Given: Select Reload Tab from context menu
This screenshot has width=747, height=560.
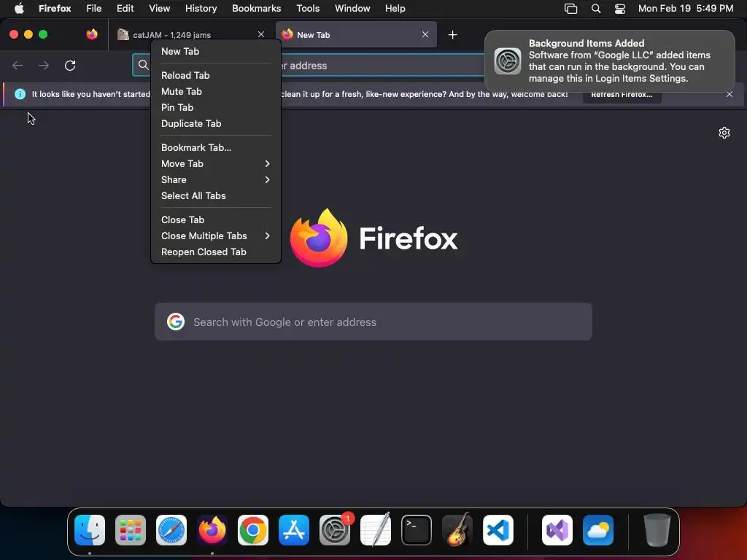Looking at the screenshot, I should [216, 76].
